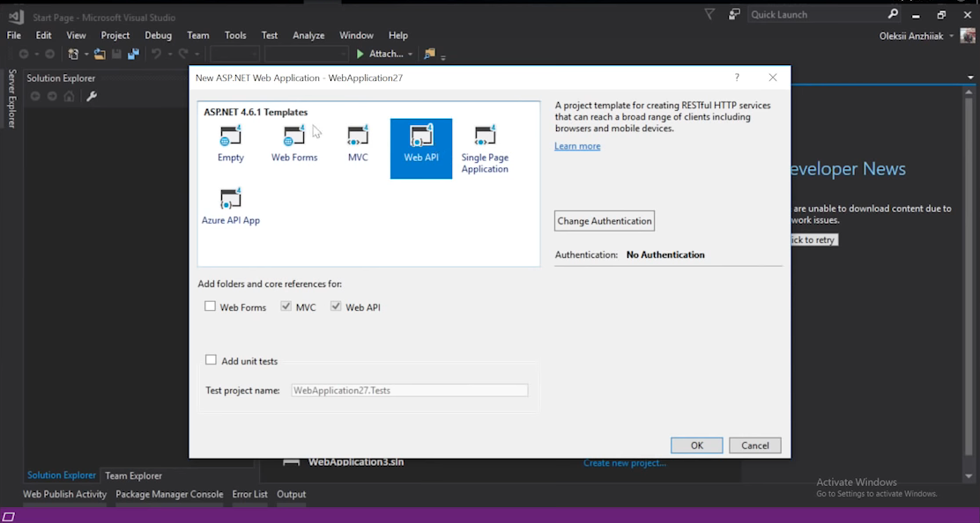
Task: Click the Solution Explorer Home icon
Action: (70, 96)
